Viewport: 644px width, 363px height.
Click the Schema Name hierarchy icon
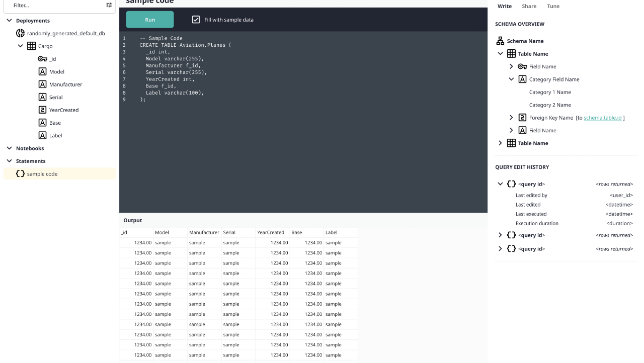tap(500, 41)
